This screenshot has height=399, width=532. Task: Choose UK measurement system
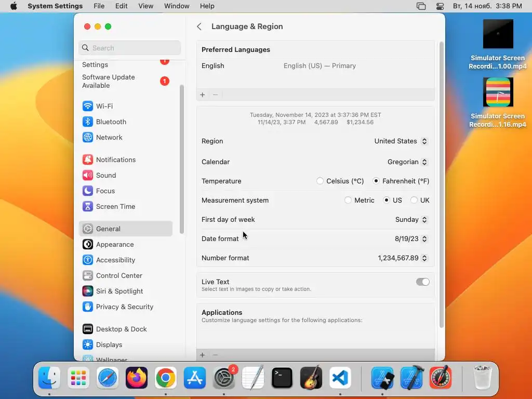click(x=414, y=200)
